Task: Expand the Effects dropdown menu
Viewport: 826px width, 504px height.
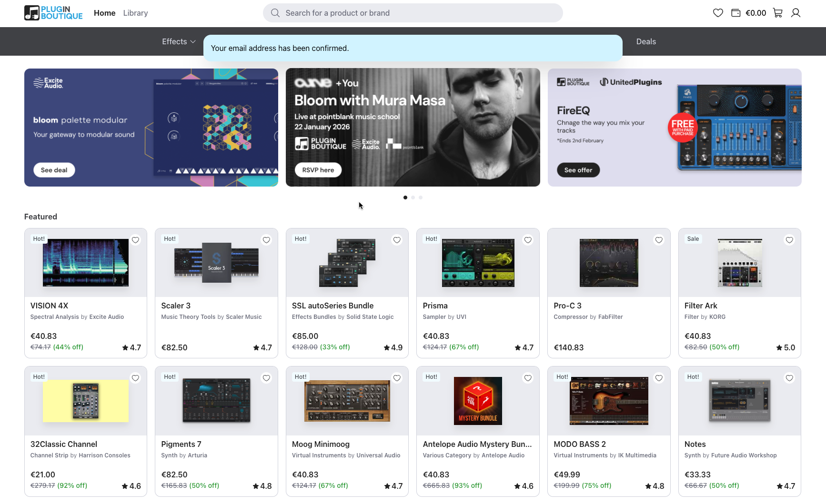Action: 179,41
